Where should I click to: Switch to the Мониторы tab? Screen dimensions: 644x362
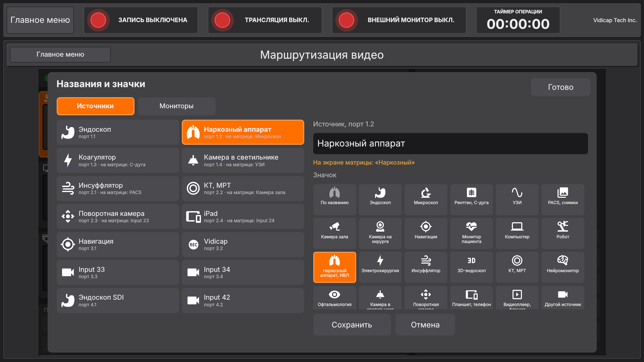(x=176, y=106)
